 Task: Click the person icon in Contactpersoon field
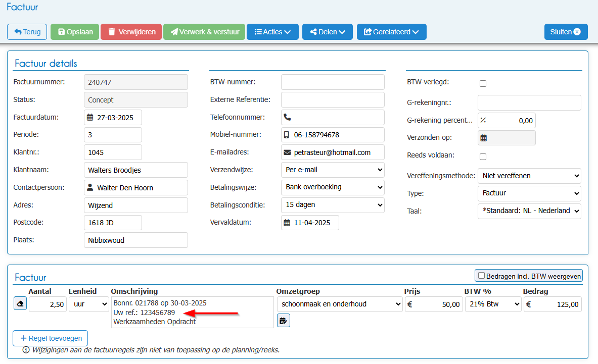coord(90,187)
